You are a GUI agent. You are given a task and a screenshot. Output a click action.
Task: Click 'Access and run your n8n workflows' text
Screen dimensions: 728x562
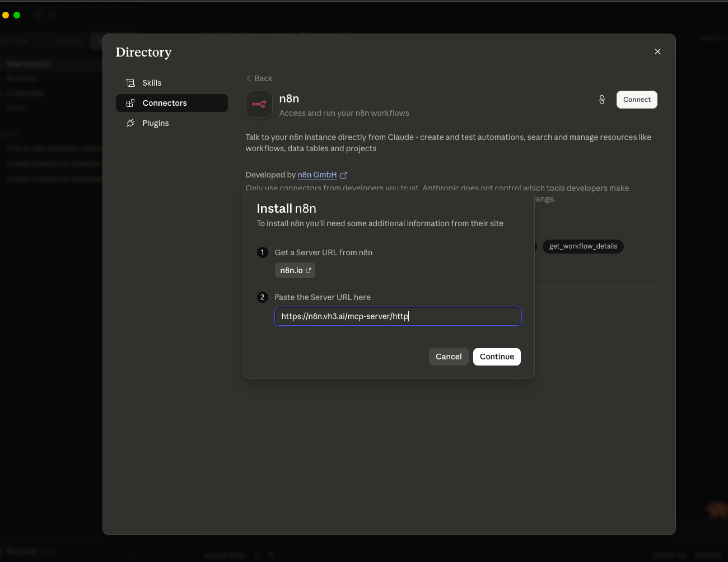344,113
